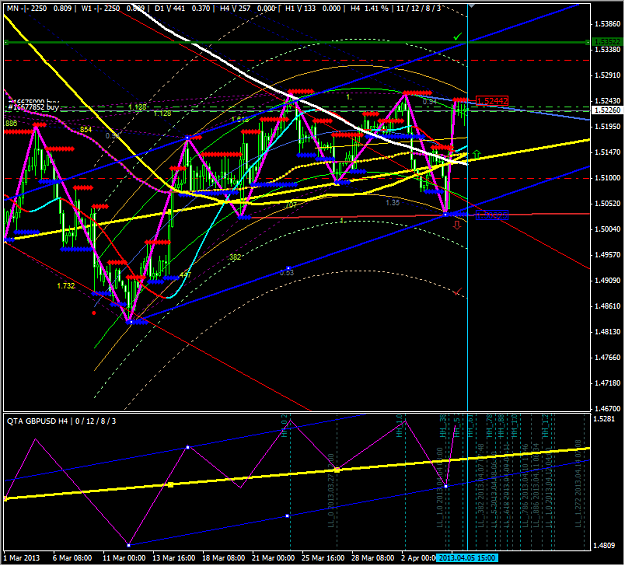
Task: Click the '11 / 12 / 8 / 3' header parameters
Action: pyautogui.click(x=419, y=8)
